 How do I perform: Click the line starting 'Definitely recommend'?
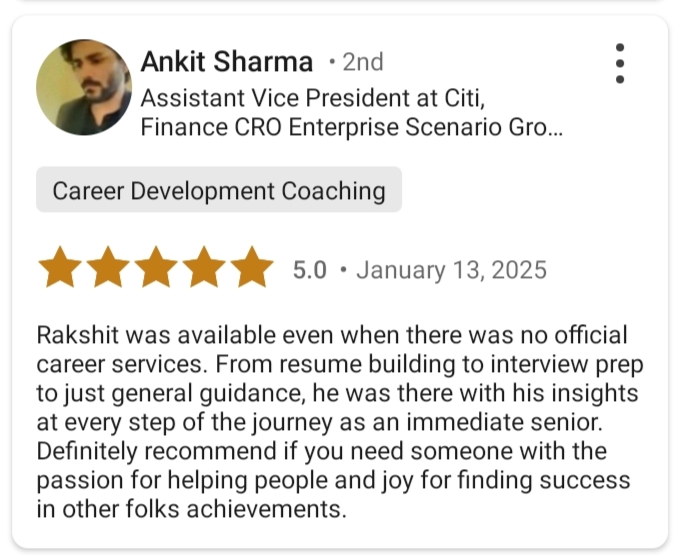pyautogui.click(x=321, y=451)
